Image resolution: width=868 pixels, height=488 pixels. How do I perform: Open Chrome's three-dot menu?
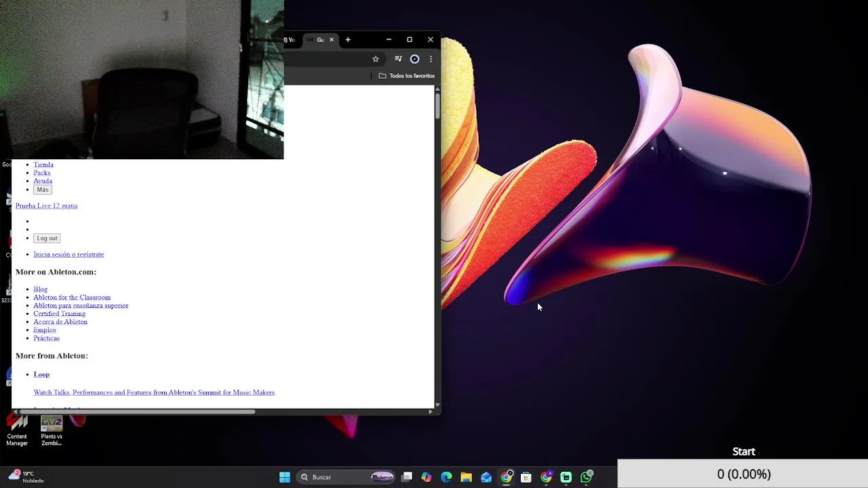click(x=431, y=59)
